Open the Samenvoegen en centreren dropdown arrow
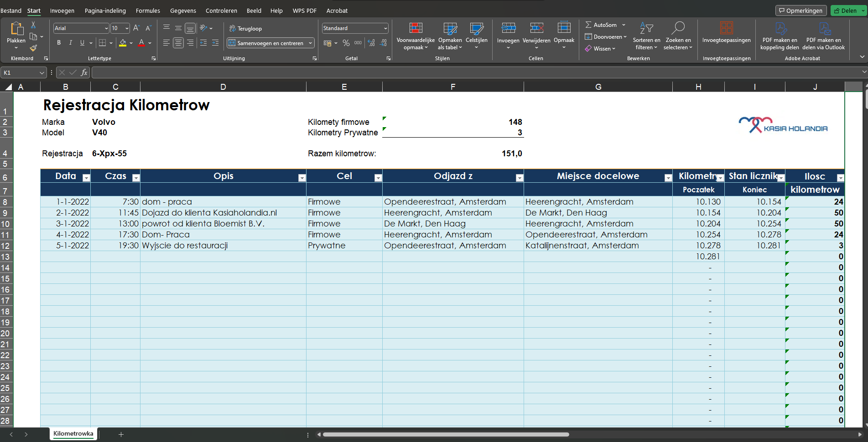 pyautogui.click(x=311, y=43)
